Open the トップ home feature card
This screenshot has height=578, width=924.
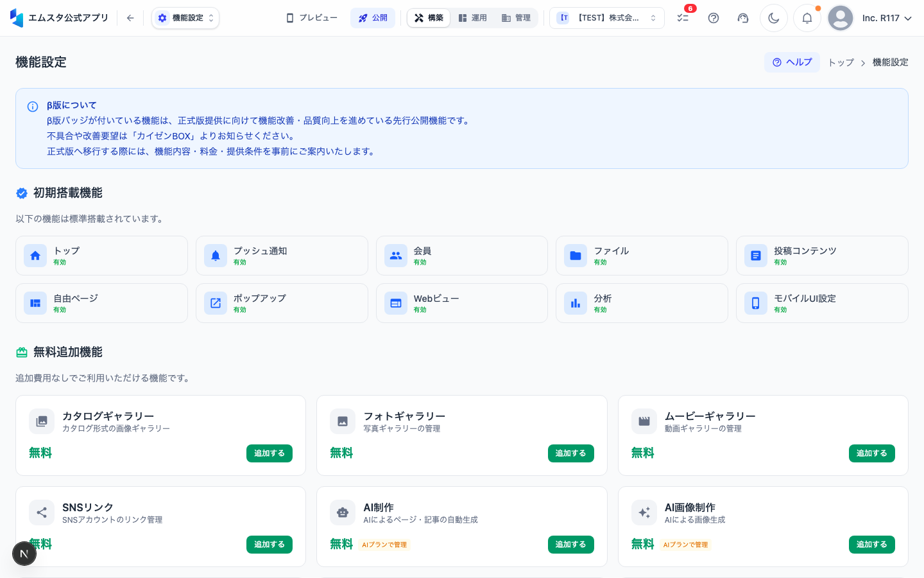(x=101, y=256)
